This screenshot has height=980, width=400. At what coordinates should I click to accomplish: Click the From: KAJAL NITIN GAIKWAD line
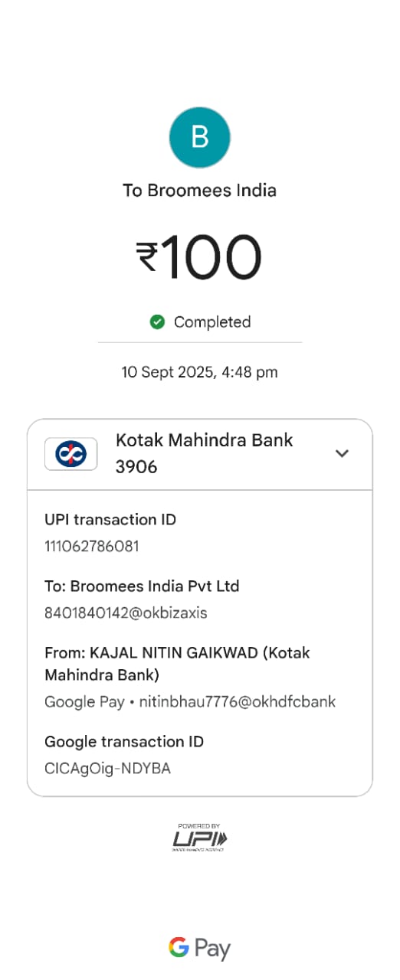click(177, 664)
